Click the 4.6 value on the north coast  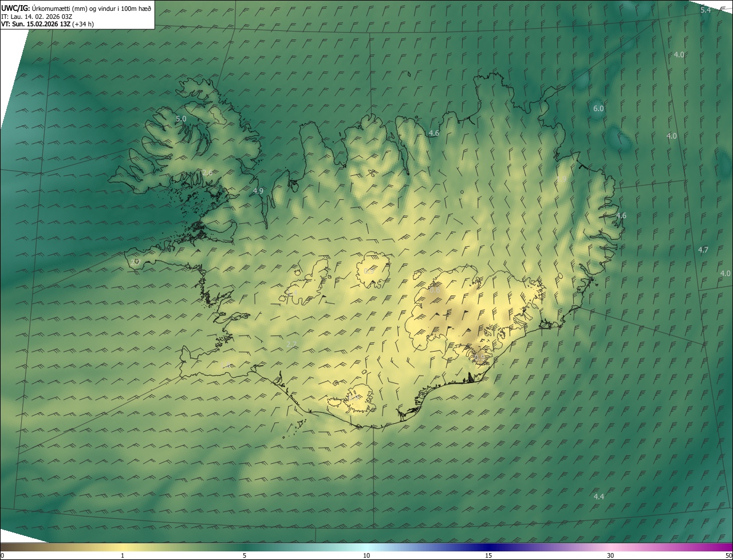(x=434, y=133)
